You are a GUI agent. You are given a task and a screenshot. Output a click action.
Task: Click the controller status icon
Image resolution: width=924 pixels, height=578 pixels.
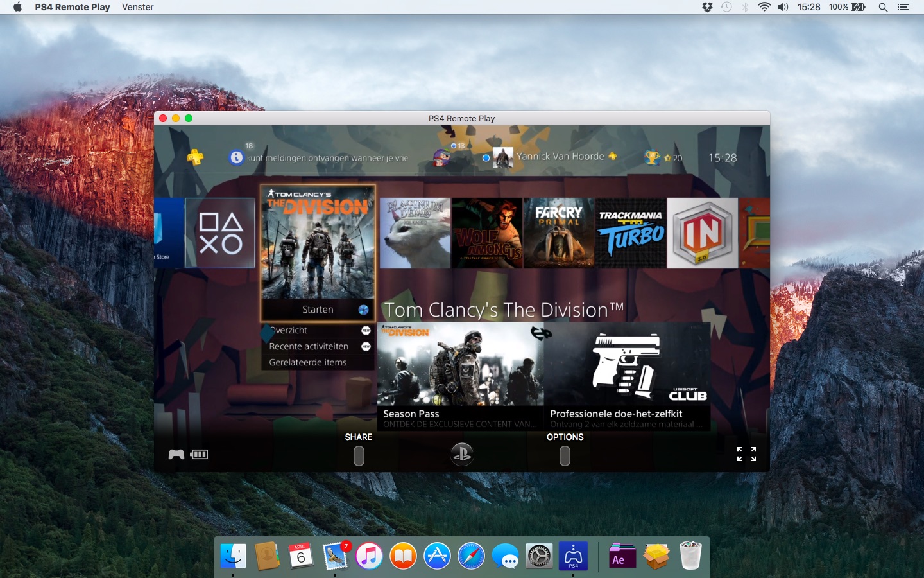pyautogui.click(x=176, y=454)
